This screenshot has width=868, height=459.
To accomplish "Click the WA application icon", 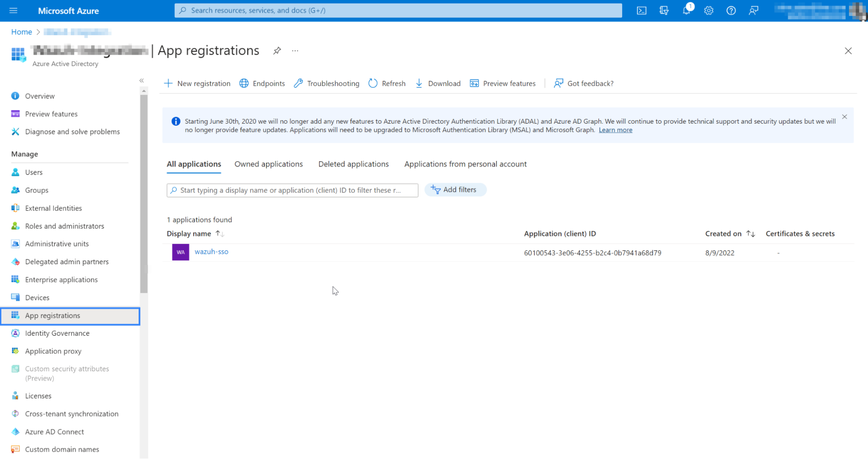I will [181, 252].
